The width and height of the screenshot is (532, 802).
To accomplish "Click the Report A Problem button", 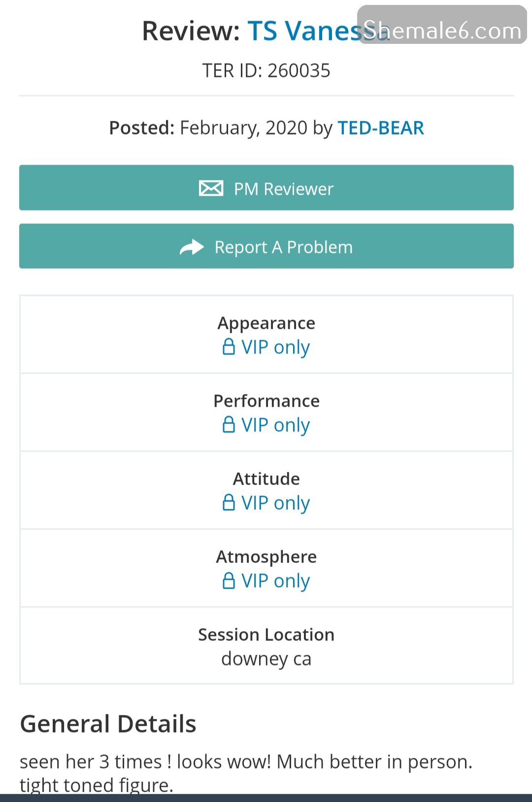I will [266, 246].
